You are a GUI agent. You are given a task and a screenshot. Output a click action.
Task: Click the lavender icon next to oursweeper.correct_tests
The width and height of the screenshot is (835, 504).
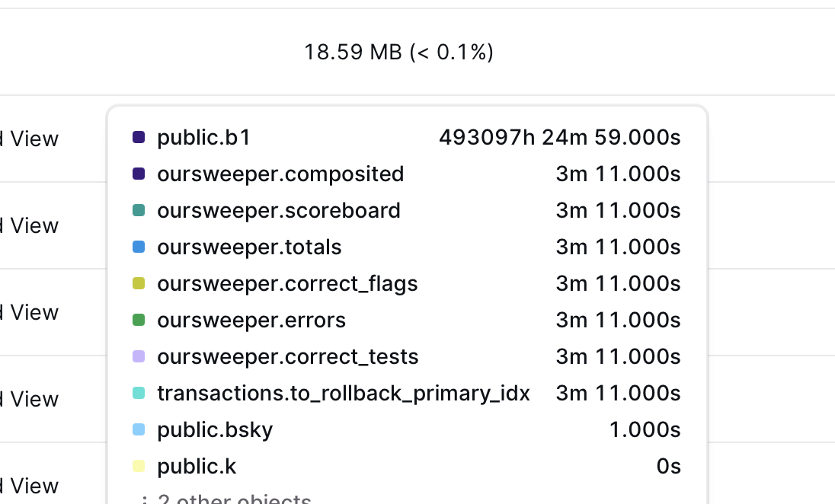(x=139, y=356)
